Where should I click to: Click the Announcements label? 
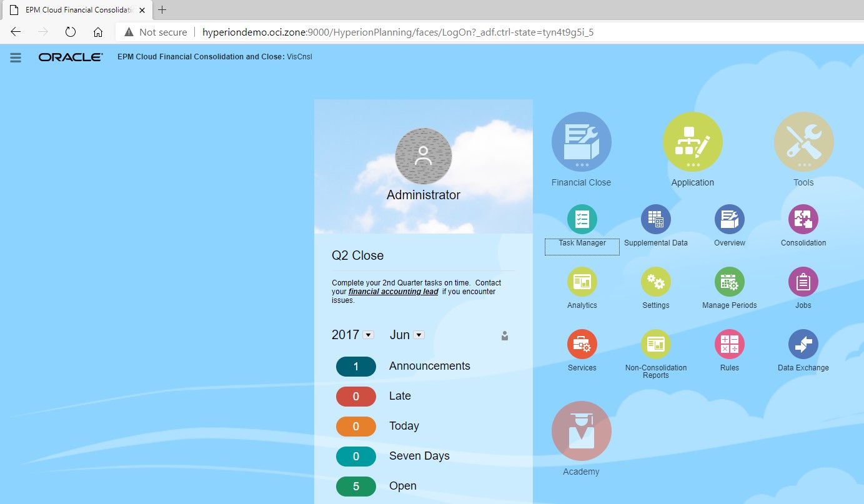tap(430, 366)
